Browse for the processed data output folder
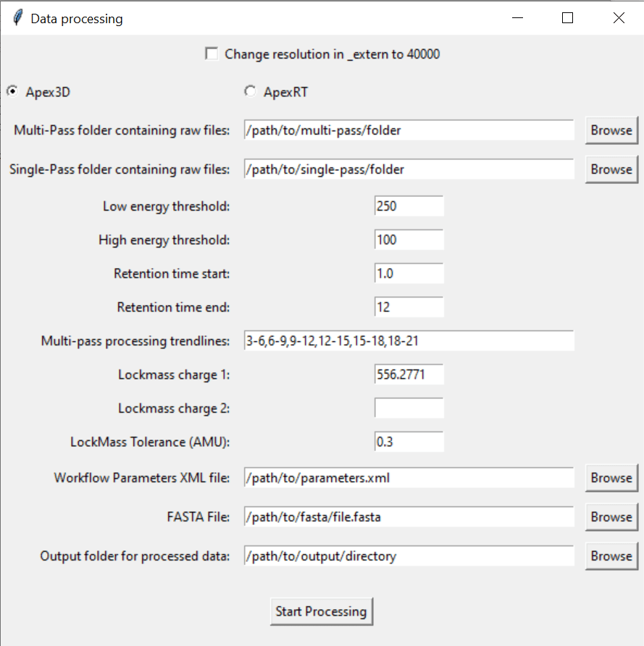The image size is (644, 646). 611,556
